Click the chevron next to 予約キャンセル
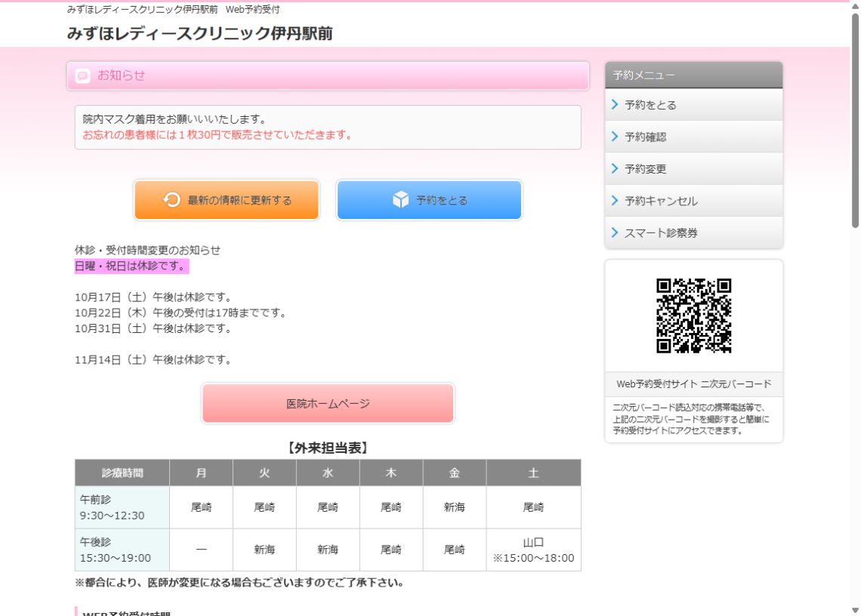 [x=615, y=200]
